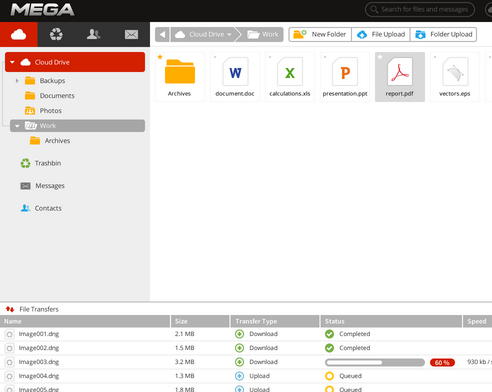The height and width of the screenshot is (392, 492).
Task: Select the presentation.ppt file icon
Action: click(x=345, y=71)
